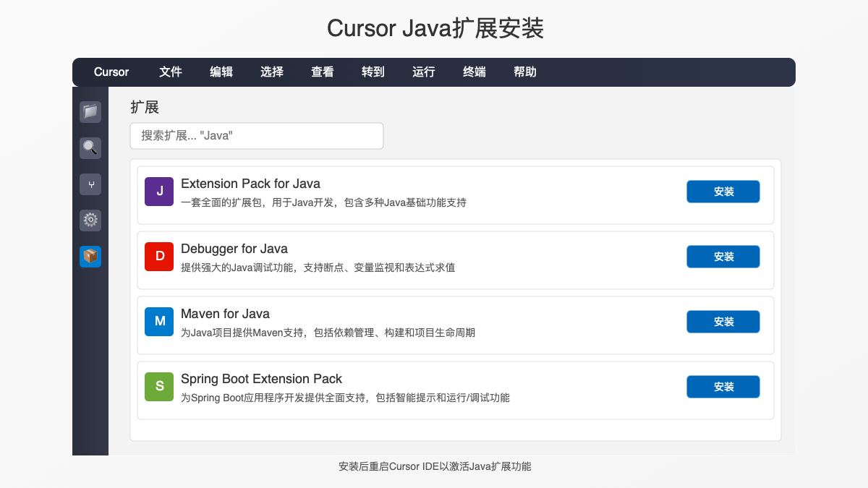Click the blue M Maven icon
Viewport: 868px width, 488px height.
tap(159, 322)
